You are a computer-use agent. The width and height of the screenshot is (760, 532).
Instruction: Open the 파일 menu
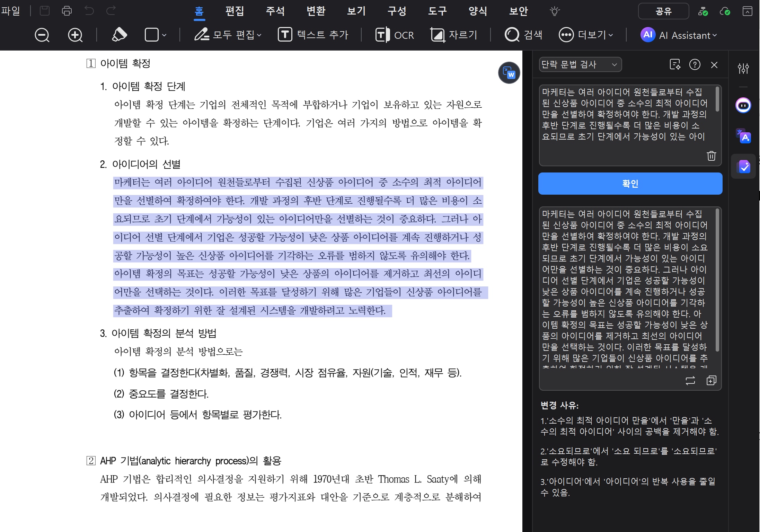(x=10, y=11)
